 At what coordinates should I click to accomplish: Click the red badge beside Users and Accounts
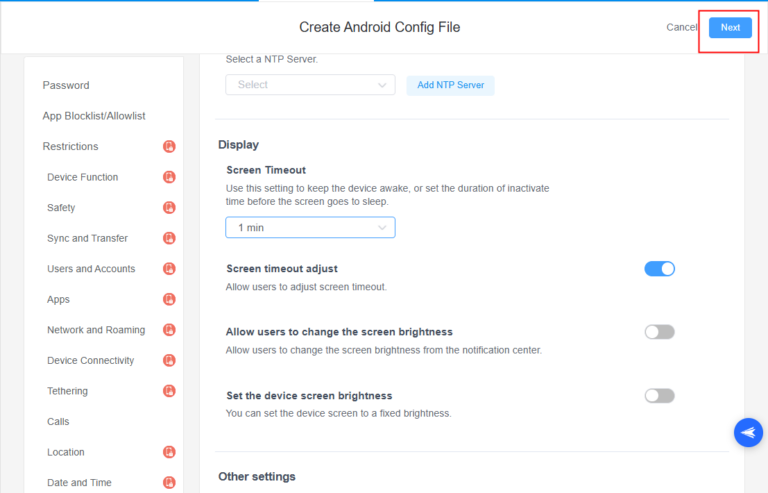pos(169,269)
